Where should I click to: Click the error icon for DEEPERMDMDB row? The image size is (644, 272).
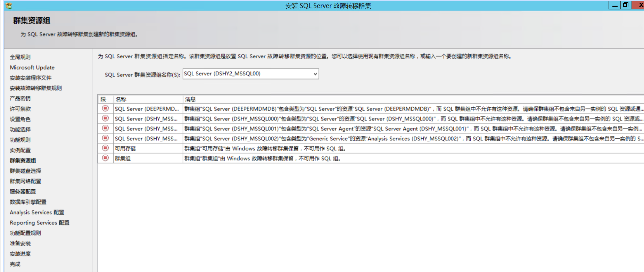pyautogui.click(x=105, y=109)
